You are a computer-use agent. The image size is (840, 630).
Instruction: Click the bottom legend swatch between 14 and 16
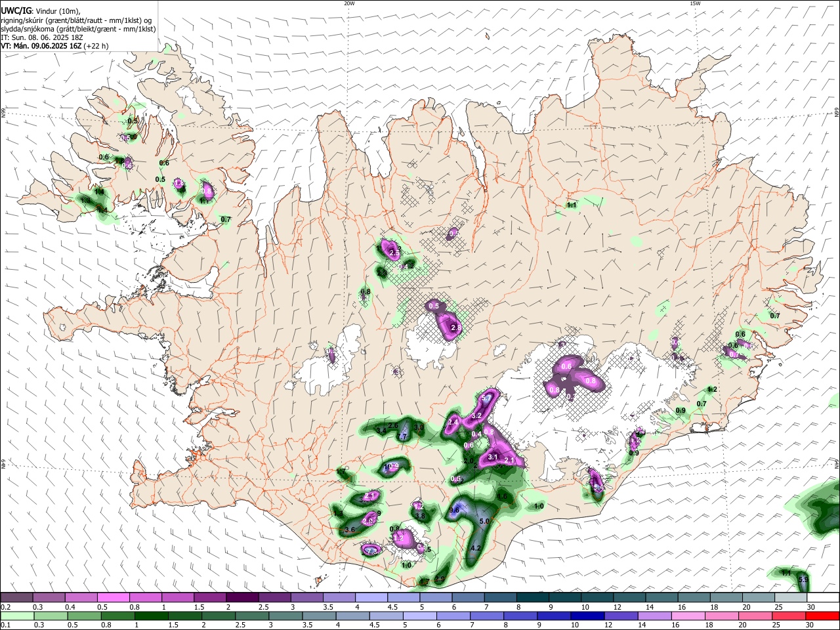654,616
